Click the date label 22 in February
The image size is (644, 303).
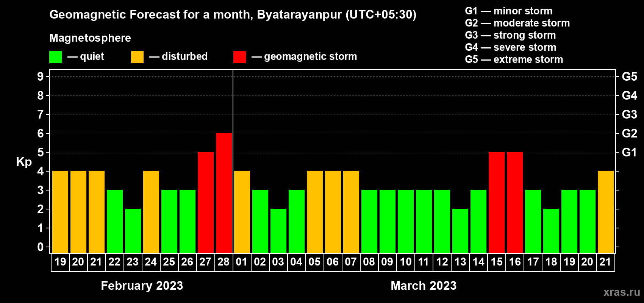coord(114,262)
